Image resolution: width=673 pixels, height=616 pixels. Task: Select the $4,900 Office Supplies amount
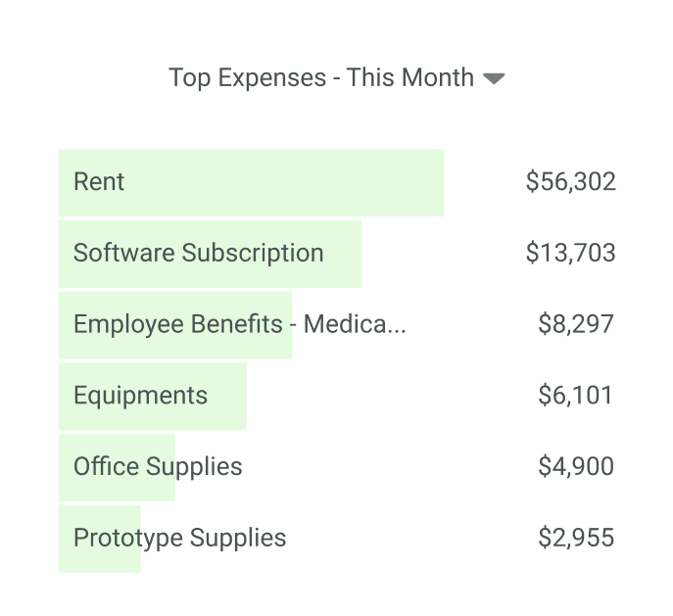576,467
